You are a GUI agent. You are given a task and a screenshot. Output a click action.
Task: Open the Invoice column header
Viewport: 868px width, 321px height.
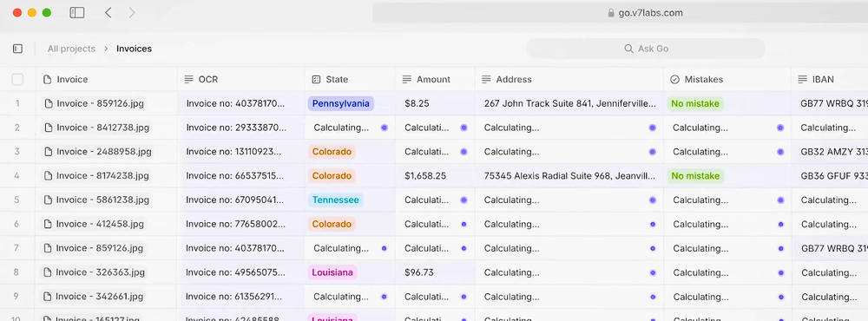pos(106,80)
